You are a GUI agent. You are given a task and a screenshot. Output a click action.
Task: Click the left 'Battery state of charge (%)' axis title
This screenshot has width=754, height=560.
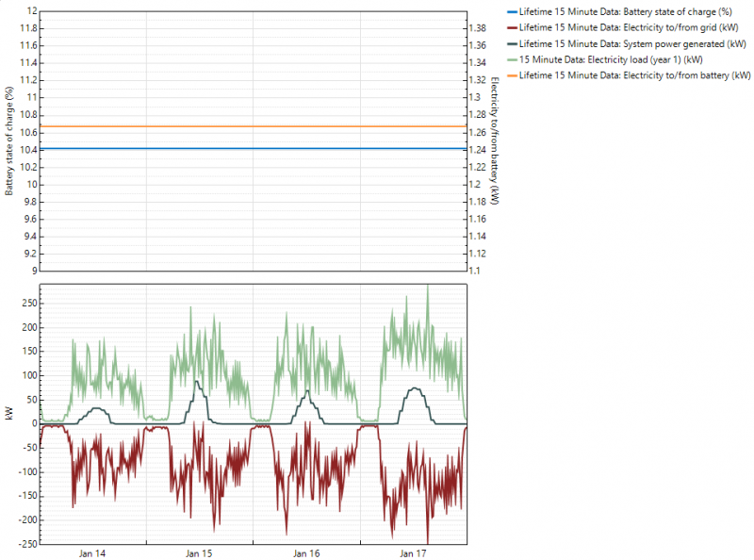[x=9, y=141]
